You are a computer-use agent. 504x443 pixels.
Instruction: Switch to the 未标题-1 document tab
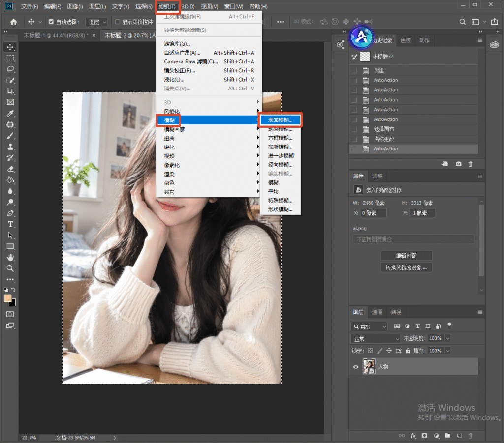56,35
